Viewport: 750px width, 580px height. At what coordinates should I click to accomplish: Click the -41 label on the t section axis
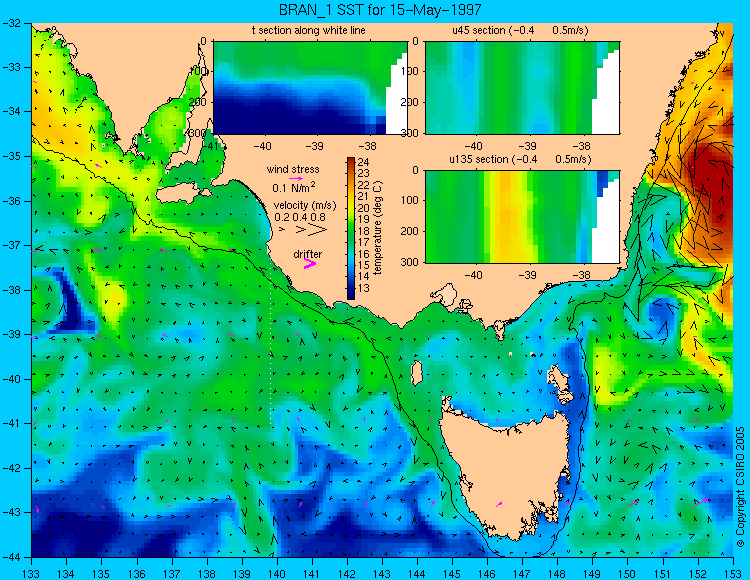(211, 145)
